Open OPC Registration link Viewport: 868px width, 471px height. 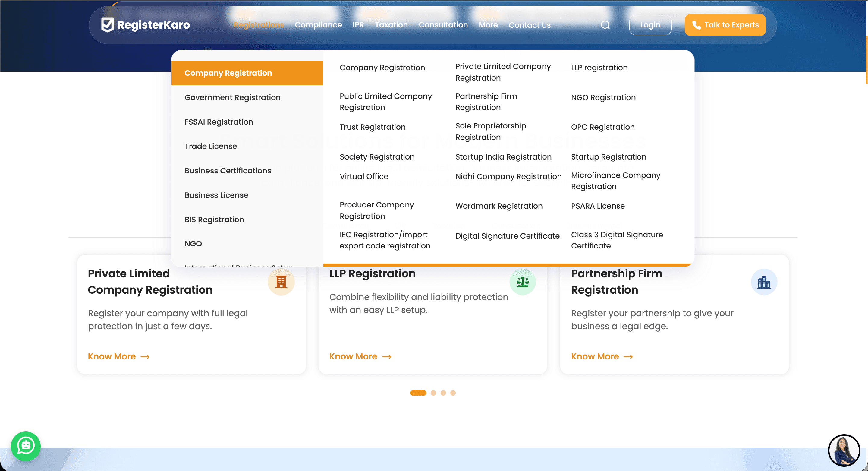point(602,127)
